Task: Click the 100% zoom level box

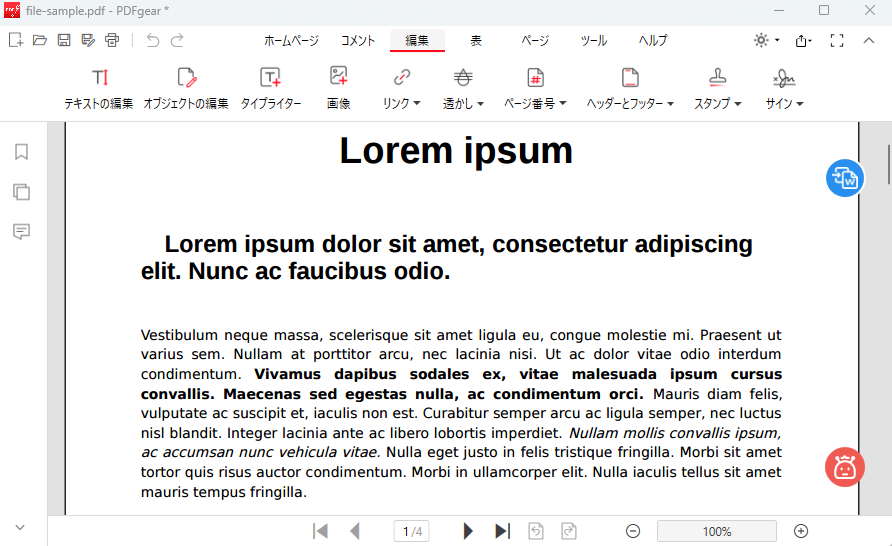Action: (717, 531)
